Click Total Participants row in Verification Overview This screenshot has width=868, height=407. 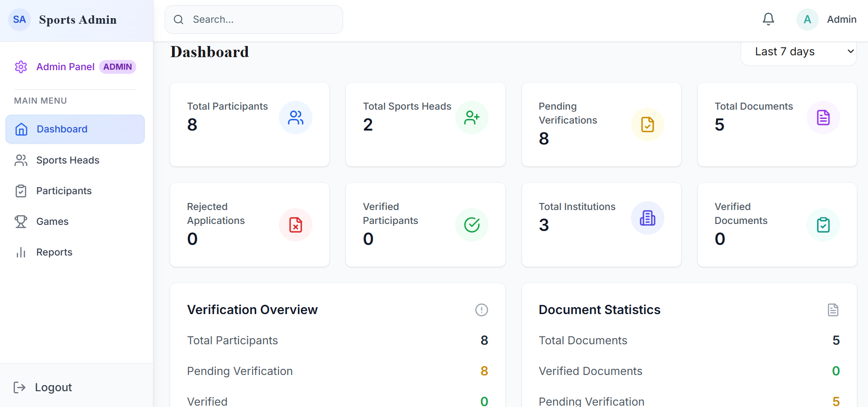[338, 341]
